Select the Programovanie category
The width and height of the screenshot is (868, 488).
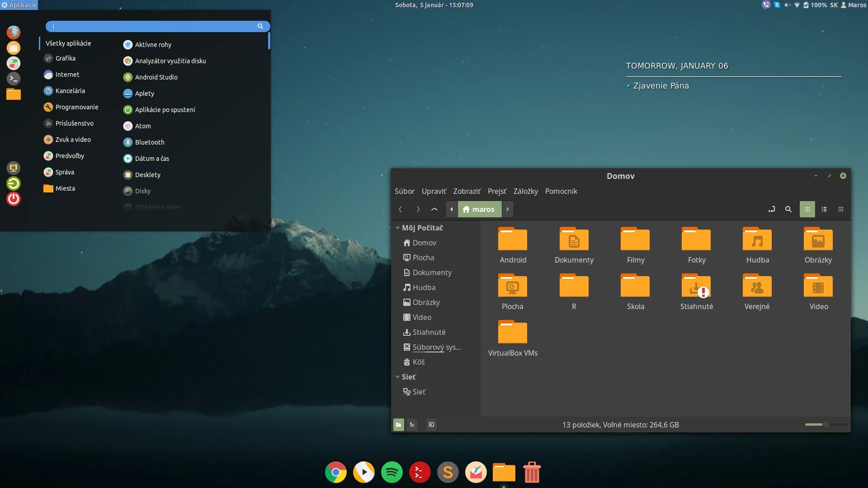pos(76,107)
